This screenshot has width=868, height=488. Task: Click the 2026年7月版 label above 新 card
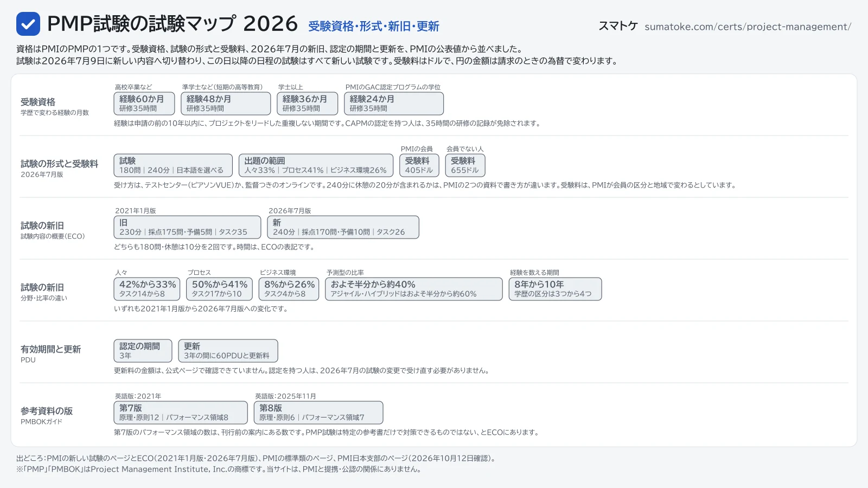pos(290,210)
